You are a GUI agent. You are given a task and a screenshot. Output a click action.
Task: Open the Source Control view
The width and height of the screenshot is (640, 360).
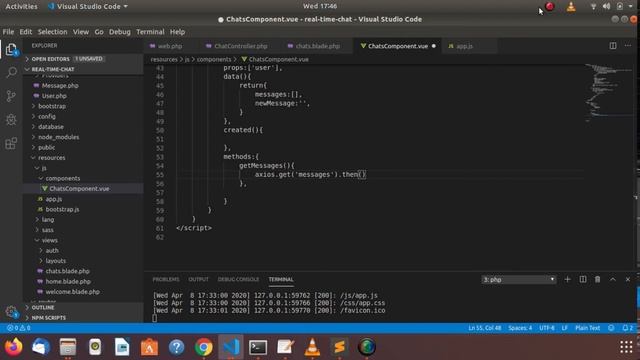11,96
